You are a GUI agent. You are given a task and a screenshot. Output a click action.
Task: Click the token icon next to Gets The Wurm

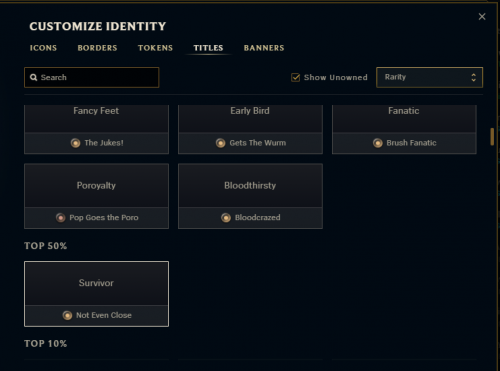(220, 143)
